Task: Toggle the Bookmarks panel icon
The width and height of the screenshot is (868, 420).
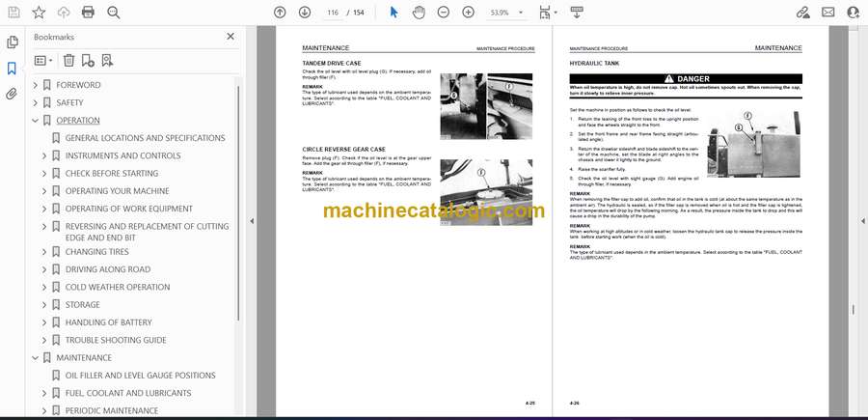Action: pos(12,69)
